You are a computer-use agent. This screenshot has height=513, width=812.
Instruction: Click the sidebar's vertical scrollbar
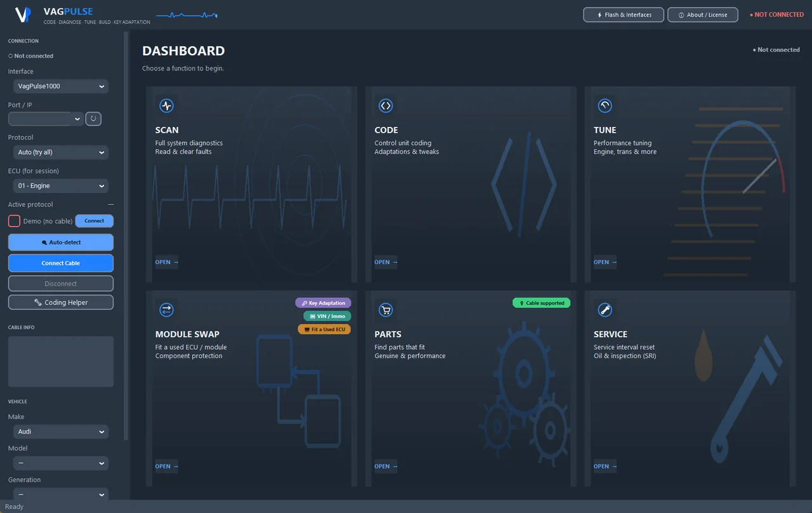(x=126, y=235)
